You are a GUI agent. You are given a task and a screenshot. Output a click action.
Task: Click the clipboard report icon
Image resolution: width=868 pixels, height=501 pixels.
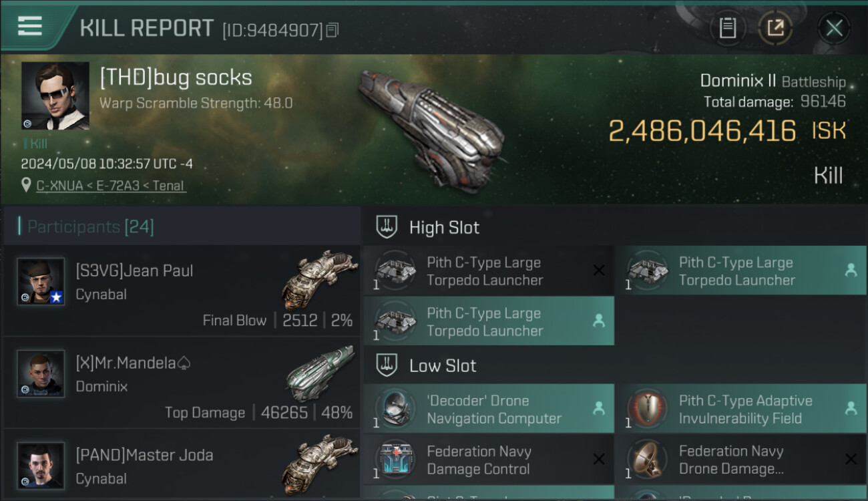(x=727, y=28)
